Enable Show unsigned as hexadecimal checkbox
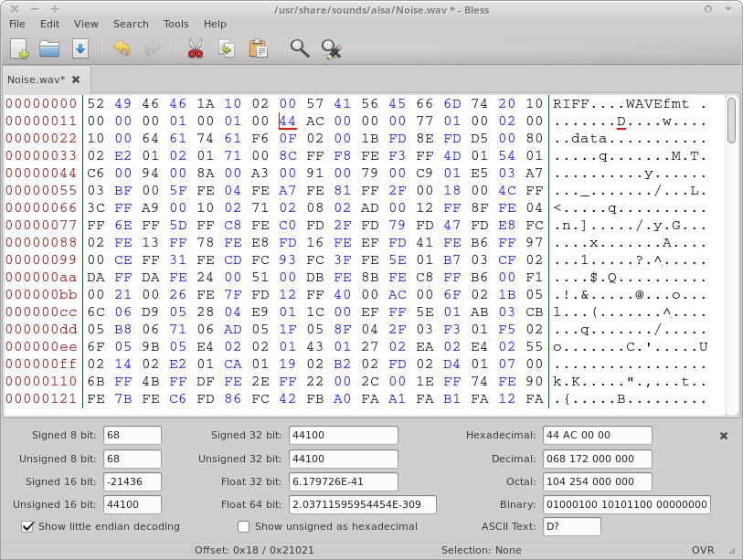This screenshot has height=560, width=743. pyautogui.click(x=244, y=526)
